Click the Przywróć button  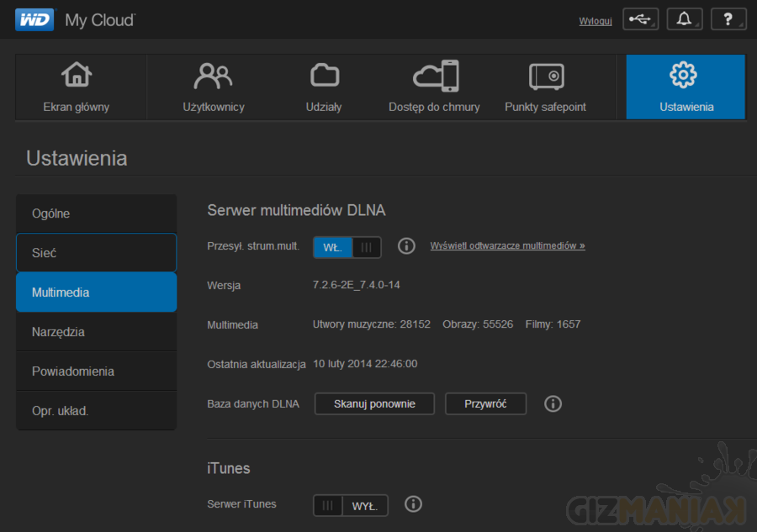click(485, 404)
